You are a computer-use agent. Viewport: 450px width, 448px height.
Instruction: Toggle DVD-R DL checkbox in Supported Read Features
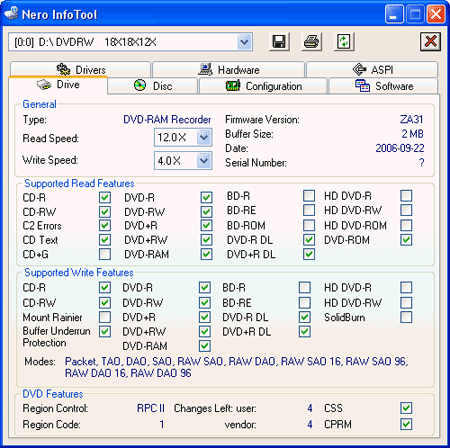coord(309,240)
